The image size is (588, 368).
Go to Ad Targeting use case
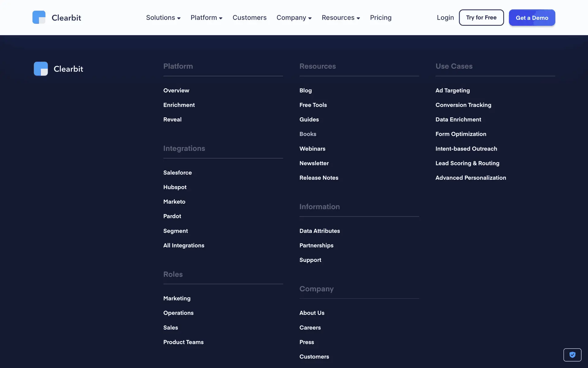pyautogui.click(x=452, y=90)
